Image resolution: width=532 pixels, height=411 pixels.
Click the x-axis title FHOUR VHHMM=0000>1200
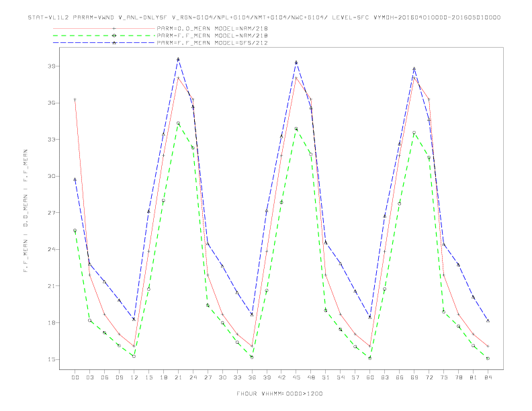pyautogui.click(x=279, y=394)
